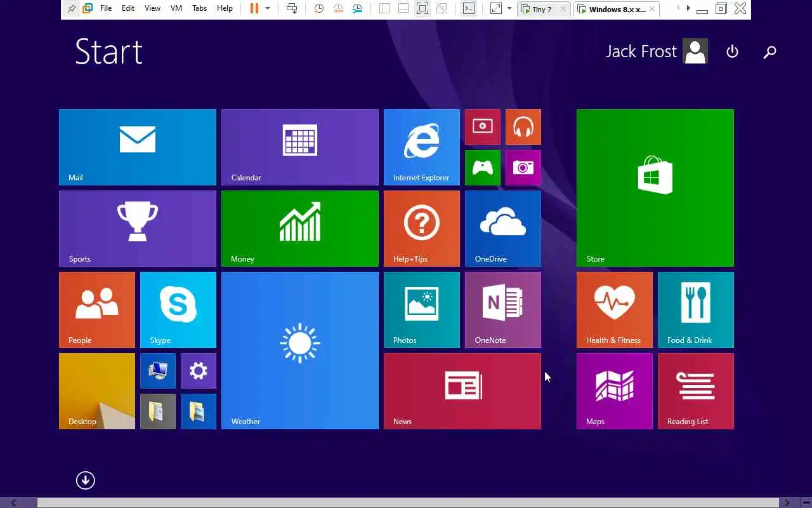Revert to previous snapshot icon
Image resolution: width=812 pixels, height=508 pixels.
[339, 8]
